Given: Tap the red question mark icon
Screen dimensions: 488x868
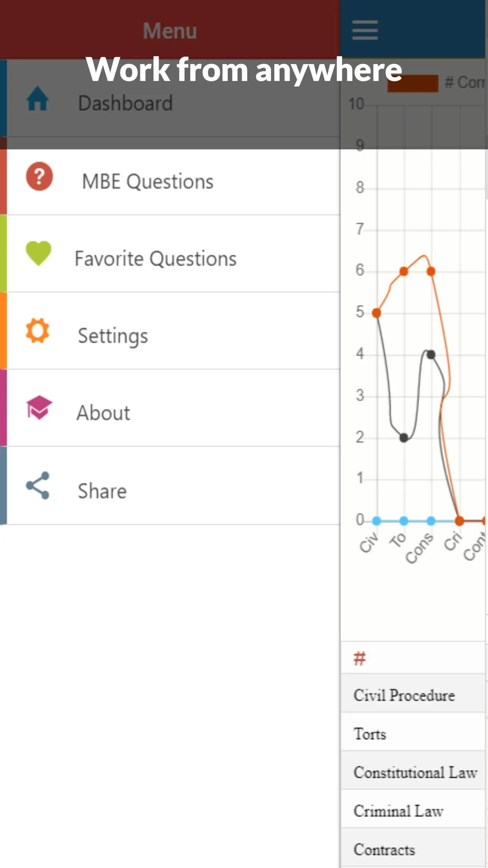Looking at the screenshot, I should coord(39,177).
